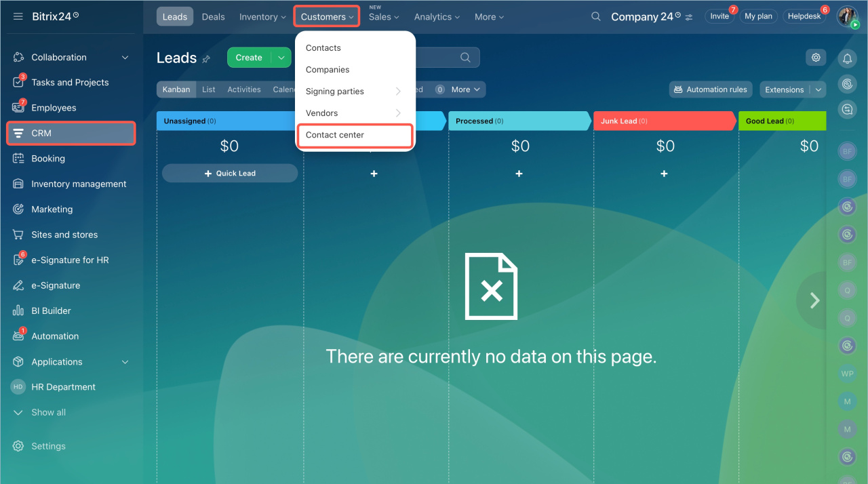Switch to the List view
Image resolution: width=868 pixels, height=484 pixels.
209,89
